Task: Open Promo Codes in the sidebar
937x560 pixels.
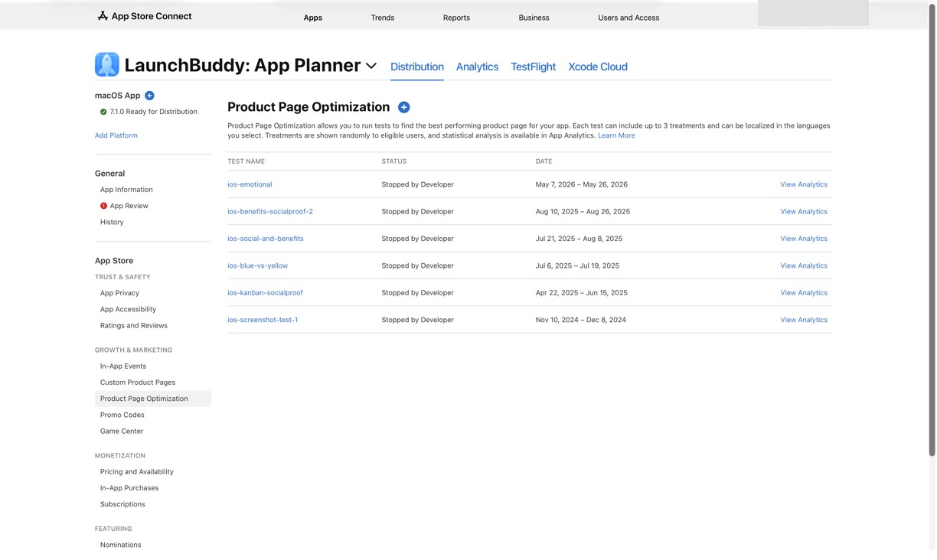Action: tap(122, 415)
